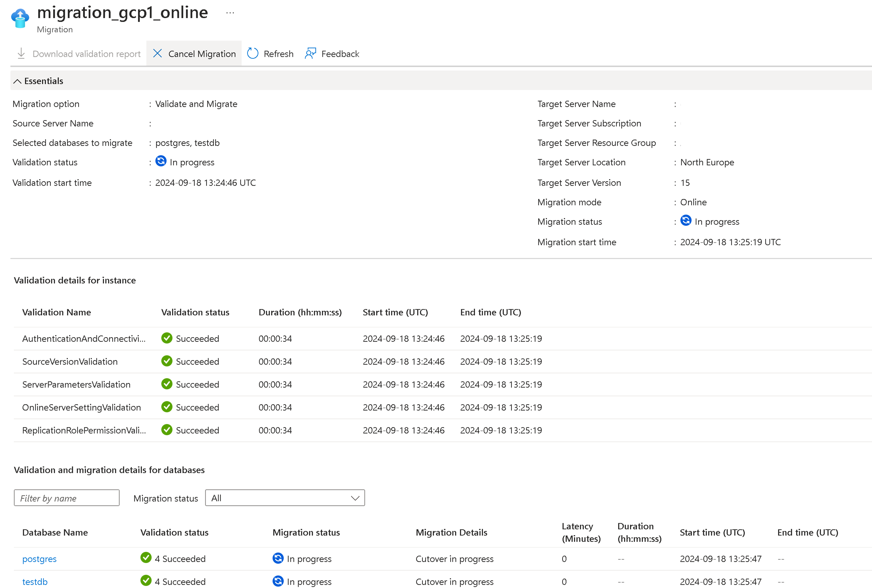
Task: Click the migration cloud resource icon
Action: pyautogui.click(x=20, y=18)
